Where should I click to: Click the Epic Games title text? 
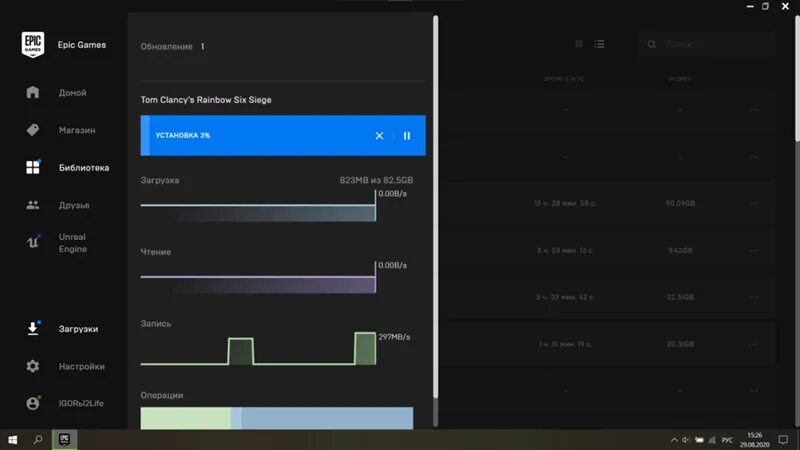(x=82, y=45)
